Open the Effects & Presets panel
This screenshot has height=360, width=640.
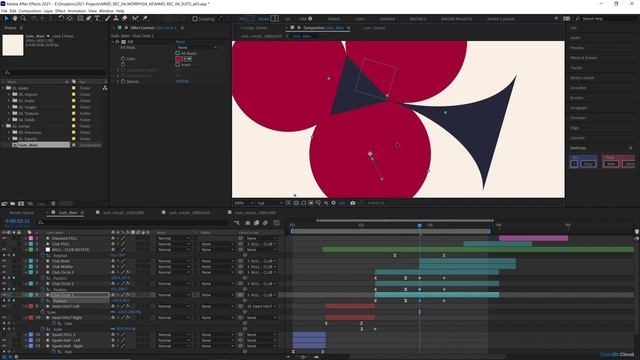(584, 58)
